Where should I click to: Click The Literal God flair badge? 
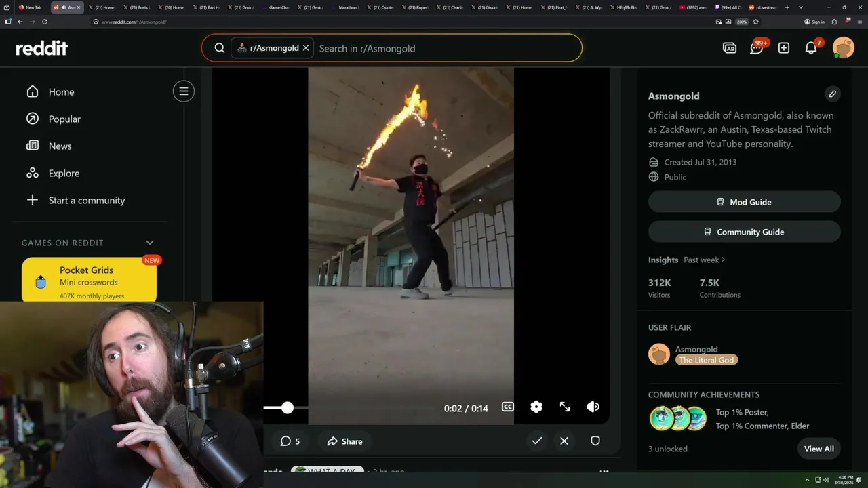click(x=707, y=360)
